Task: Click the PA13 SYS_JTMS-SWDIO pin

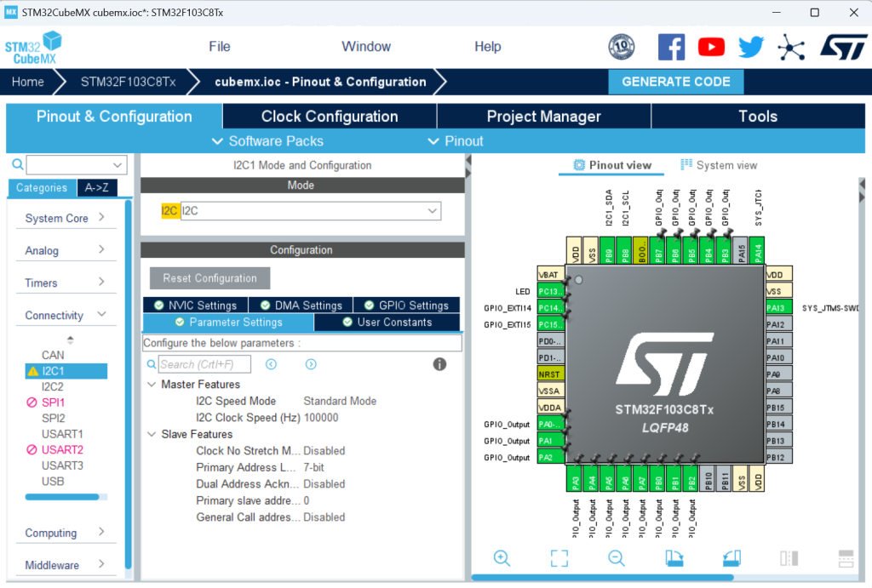Action: pos(779,308)
